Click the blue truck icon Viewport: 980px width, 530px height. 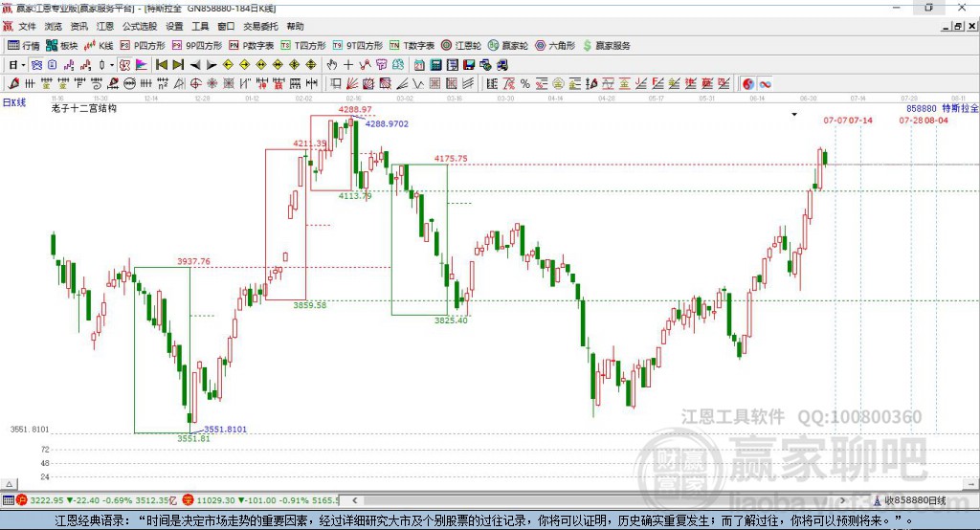[501, 65]
